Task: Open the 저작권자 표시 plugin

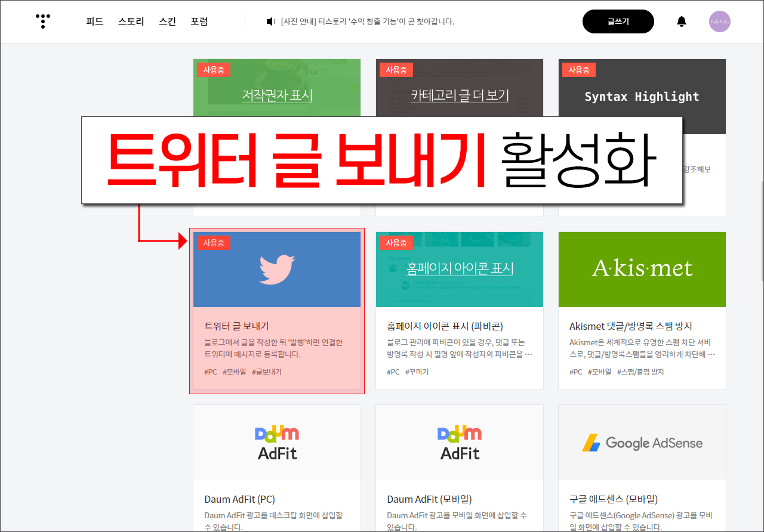Action: pos(277,95)
